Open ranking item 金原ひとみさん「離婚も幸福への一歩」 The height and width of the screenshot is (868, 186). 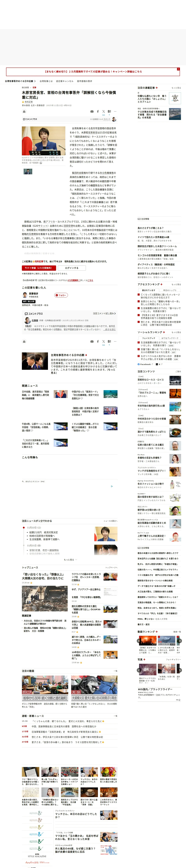pyautogui.click(x=161, y=303)
